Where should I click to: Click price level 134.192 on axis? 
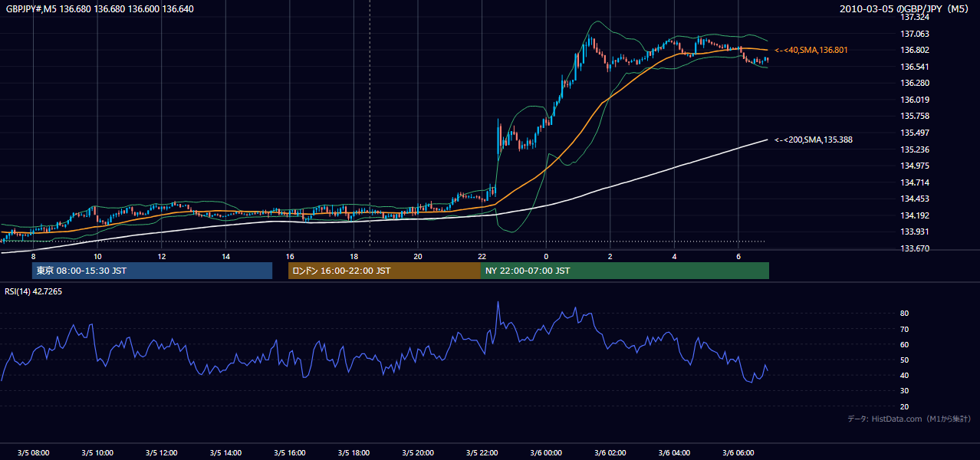point(915,215)
